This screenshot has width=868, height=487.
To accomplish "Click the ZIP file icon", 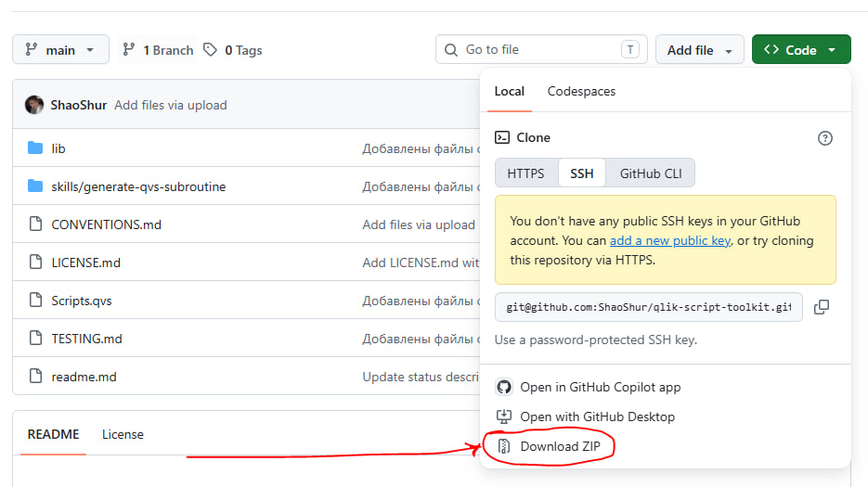I will pyautogui.click(x=504, y=446).
